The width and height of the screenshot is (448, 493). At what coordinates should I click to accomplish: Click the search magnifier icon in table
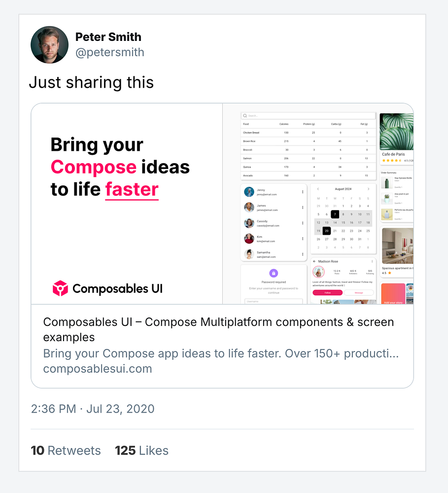tap(245, 116)
